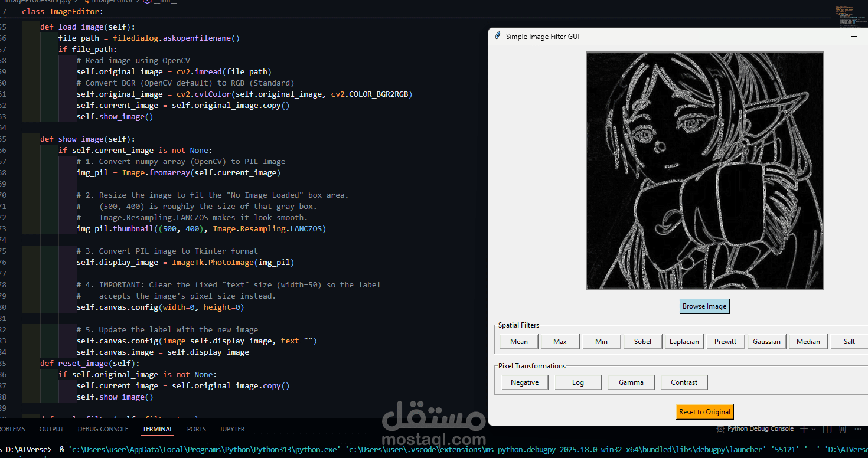The height and width of the screenshot is (458, 868).
Task: Click 'if file_path:' line in the editor
Action: (x=87, y=49)
